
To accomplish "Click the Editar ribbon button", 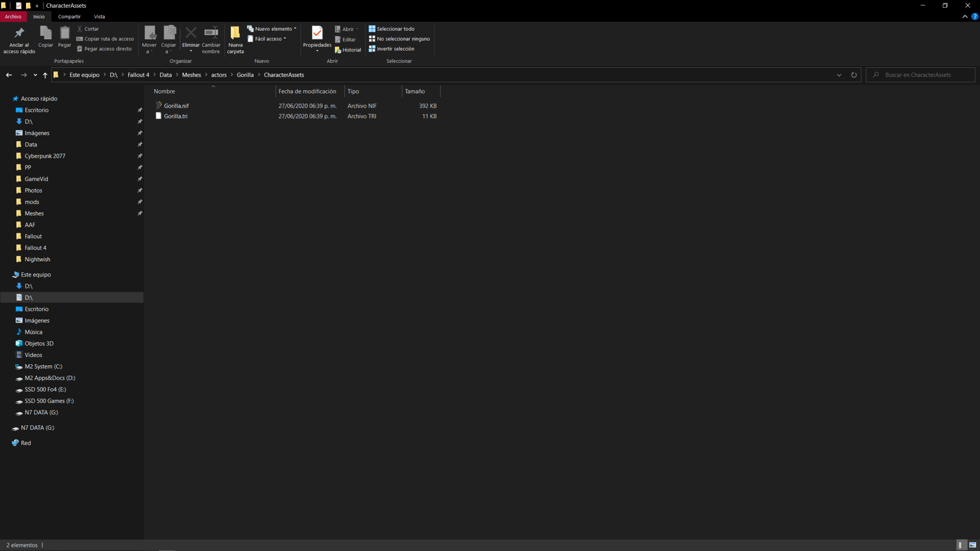I will 345,39.
